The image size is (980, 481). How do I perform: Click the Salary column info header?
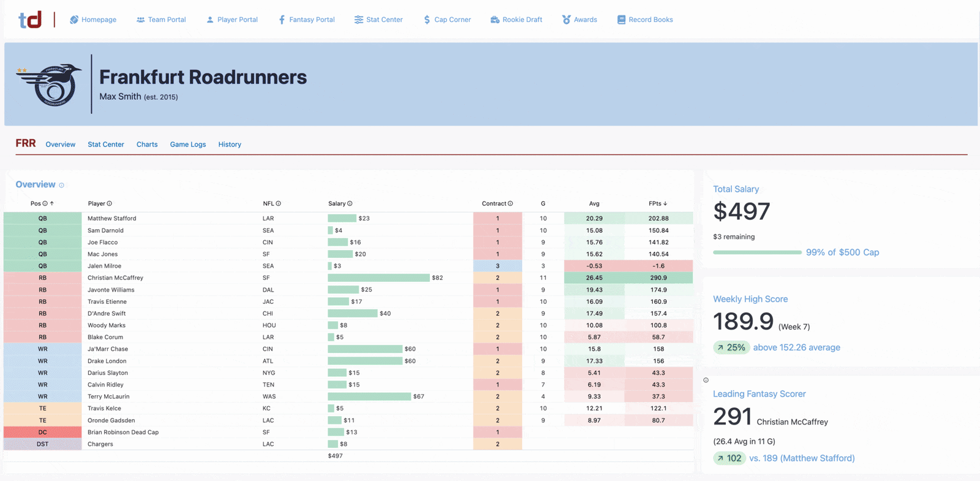coord(340,203)
